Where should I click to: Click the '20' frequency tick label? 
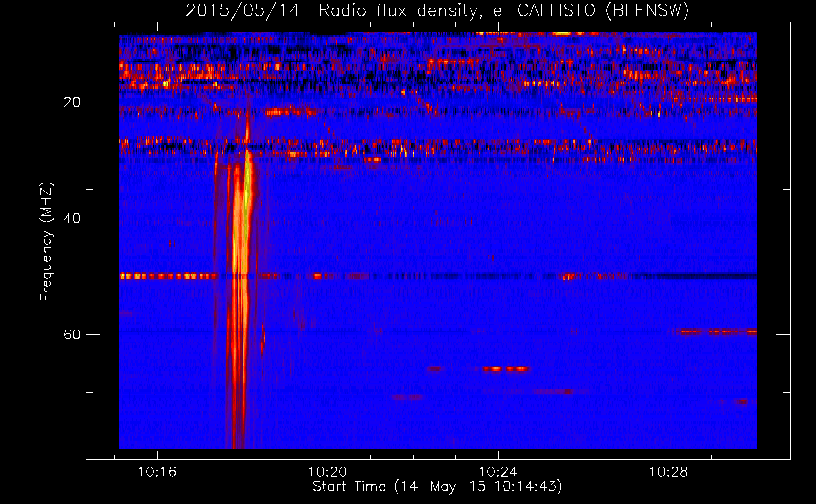72,102
